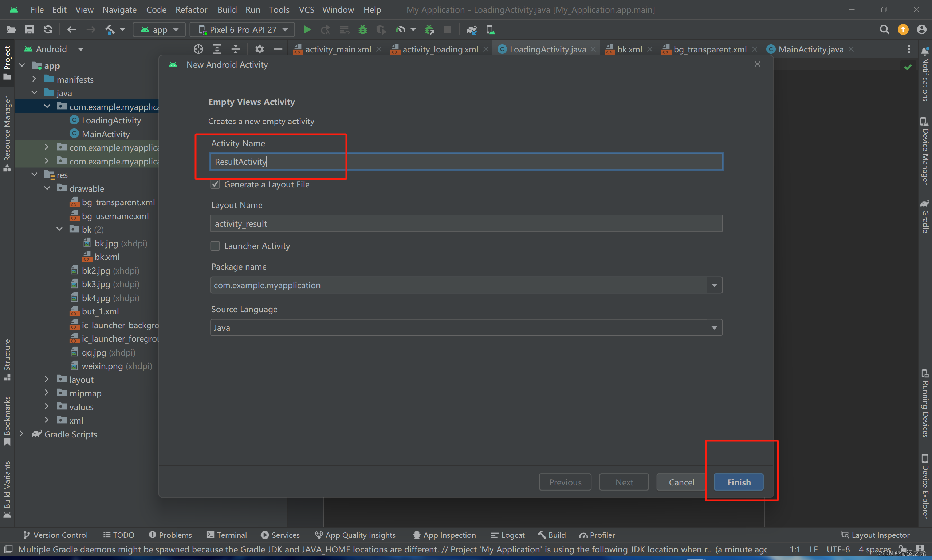932x560 pixels.
Task: Open the Pixel 6 Pro API 27 device selector
Action: pos(243,29)
